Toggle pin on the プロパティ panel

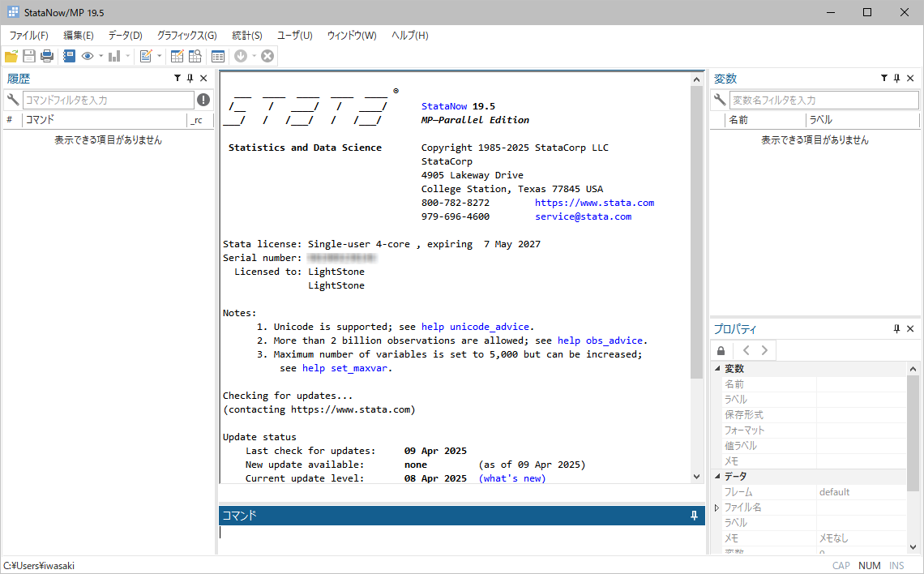897,329
